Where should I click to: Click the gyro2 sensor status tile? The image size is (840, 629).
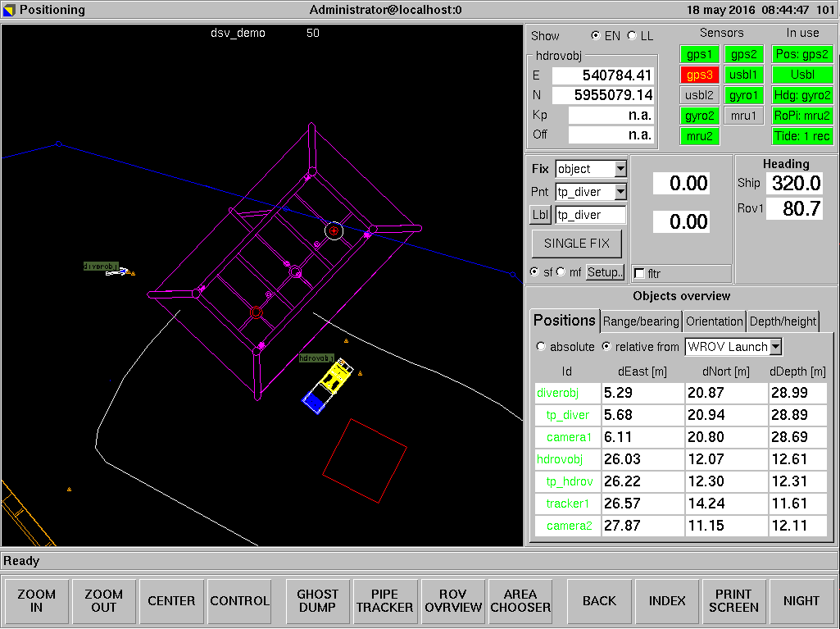pyautogui.click(x=699, y=116)
